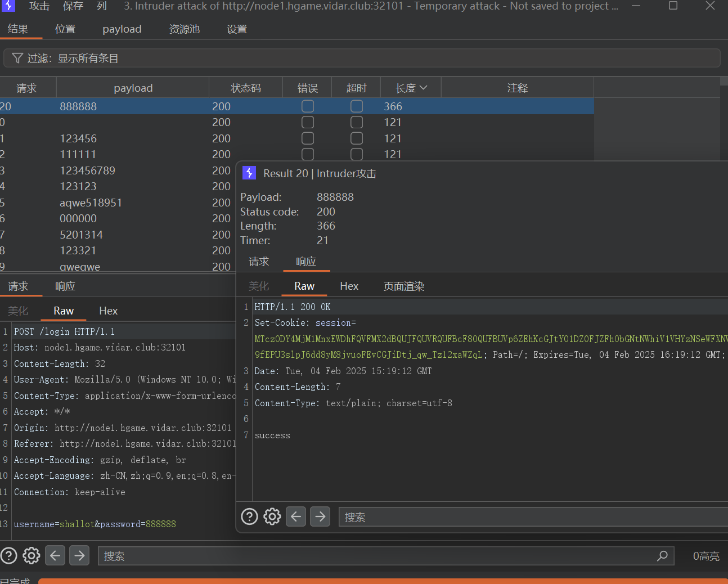Toggle error checkbox for row 888888
Image resolution: width=728 pixels, height=584 pixels.
point(308,106)
